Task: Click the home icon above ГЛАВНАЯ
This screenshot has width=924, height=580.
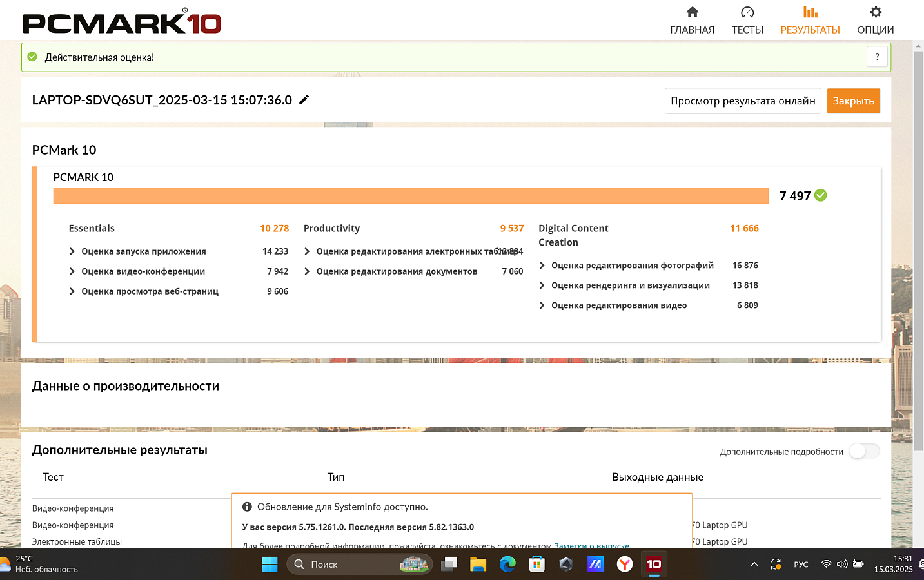Action: tap(693, 12)
